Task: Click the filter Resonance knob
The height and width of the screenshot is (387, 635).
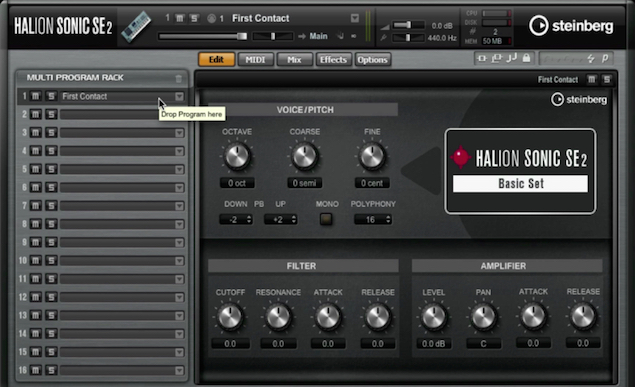Action: [x=278, y=317]
